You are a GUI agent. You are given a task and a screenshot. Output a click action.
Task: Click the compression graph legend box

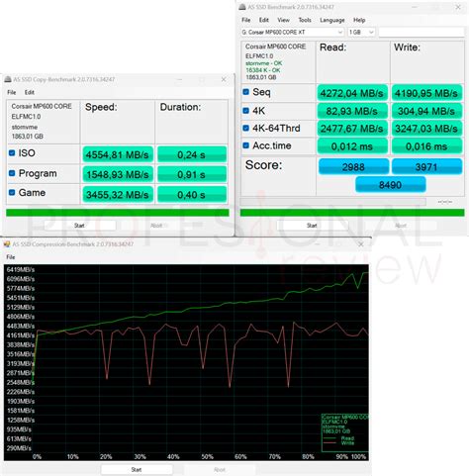click(x=345, y=432)
